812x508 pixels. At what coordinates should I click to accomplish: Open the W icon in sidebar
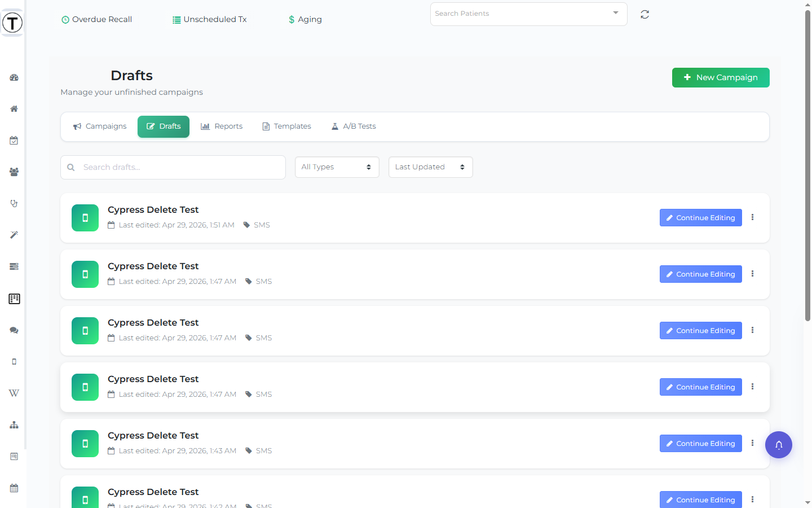tap(14, 393)
